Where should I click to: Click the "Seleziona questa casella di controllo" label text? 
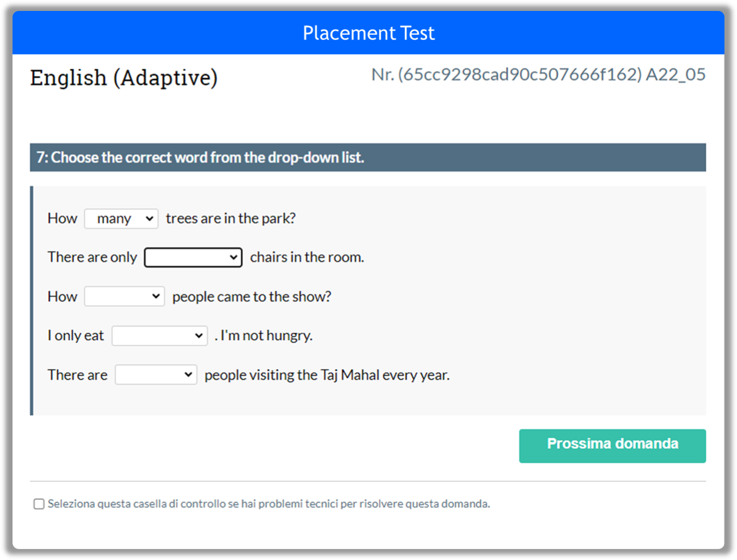pos(269,504)
